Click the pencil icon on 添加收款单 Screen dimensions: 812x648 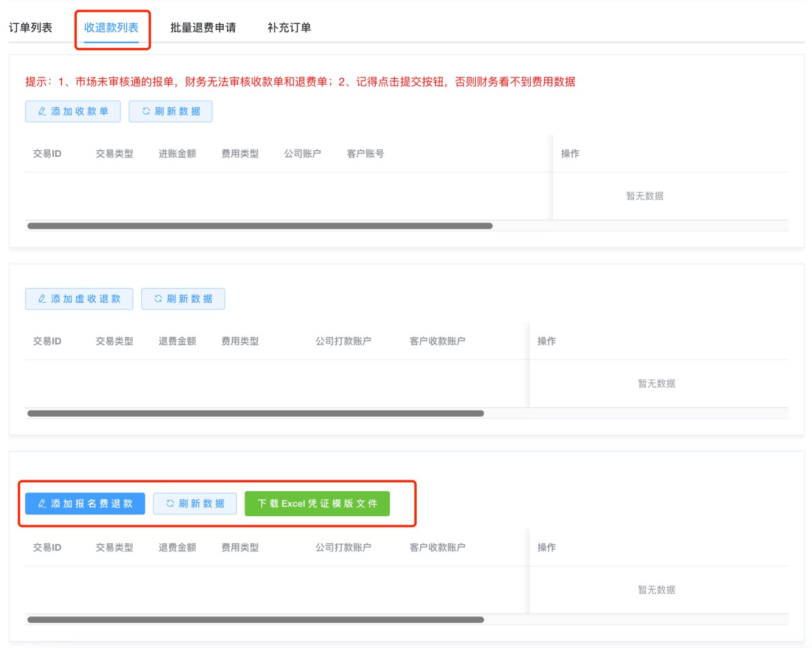point(42,111)
